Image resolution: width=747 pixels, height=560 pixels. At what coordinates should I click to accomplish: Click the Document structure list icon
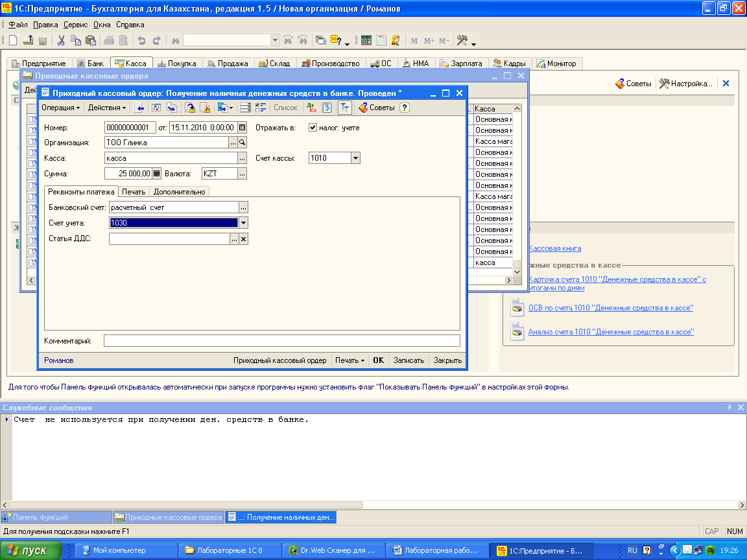[x=245, y=108]
